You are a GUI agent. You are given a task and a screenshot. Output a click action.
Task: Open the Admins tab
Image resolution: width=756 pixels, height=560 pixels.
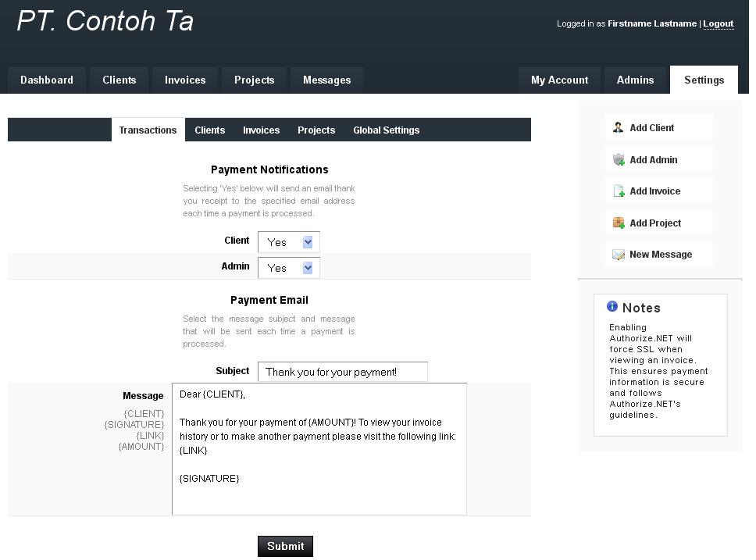click(x=635, y=80)
